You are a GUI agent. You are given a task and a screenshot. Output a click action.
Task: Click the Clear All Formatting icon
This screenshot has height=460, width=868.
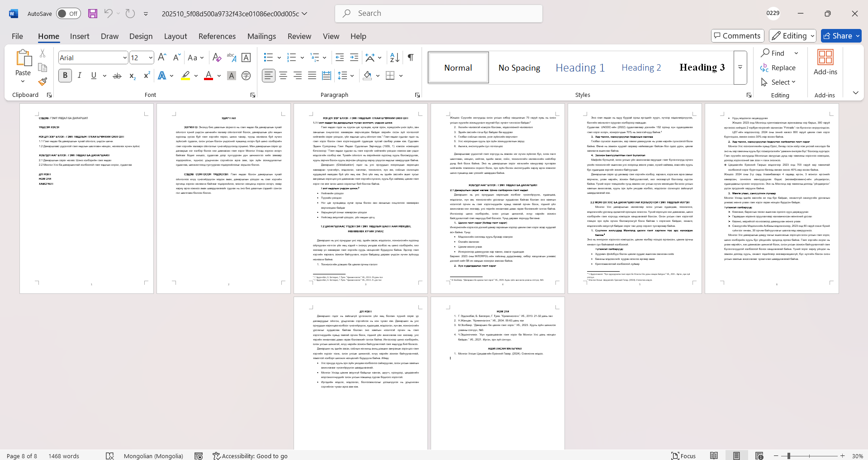pos(217,57)
